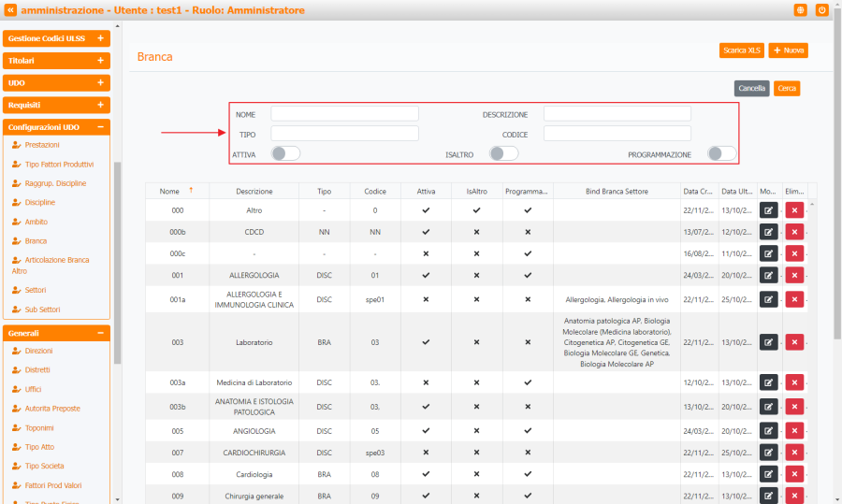Click edit icon for ALLERGOLOGIA row

pos(768,275)
